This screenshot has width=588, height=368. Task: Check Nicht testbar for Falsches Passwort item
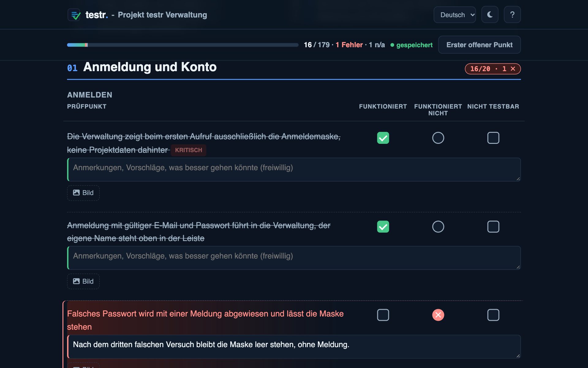[x=493, y=315]
